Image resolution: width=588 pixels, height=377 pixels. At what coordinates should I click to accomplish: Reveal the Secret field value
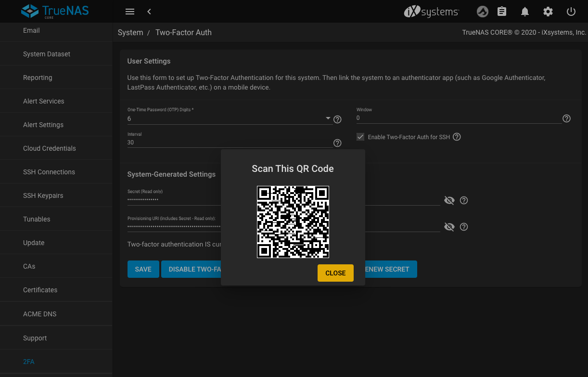[449, 200]
